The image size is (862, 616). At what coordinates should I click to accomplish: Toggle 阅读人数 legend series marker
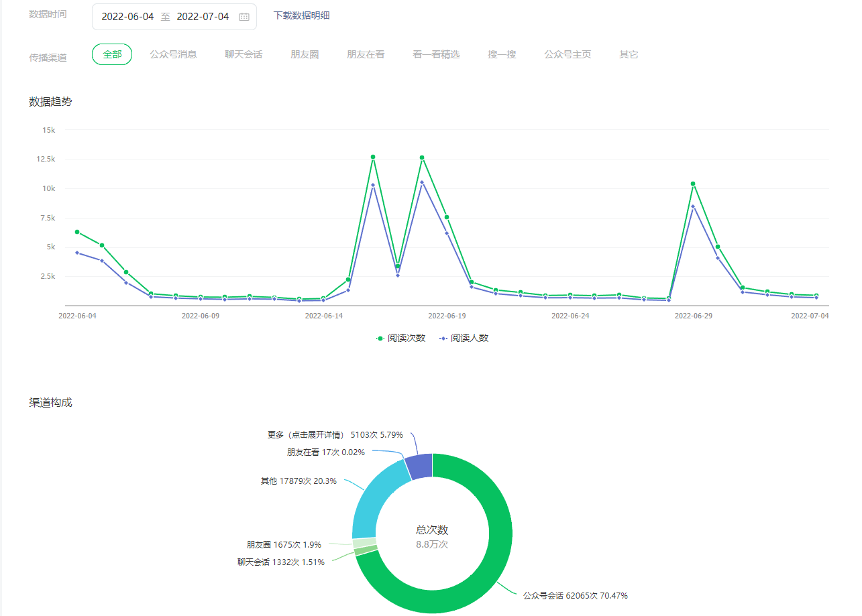(x=443, y=338)
